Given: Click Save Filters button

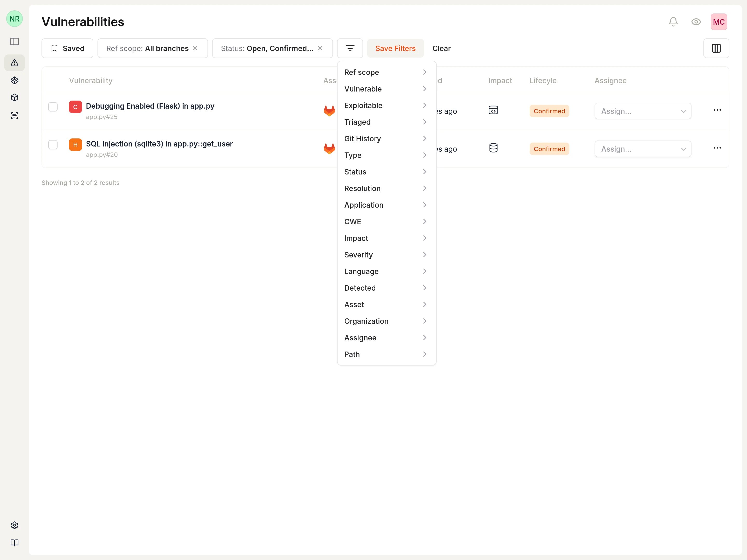Looking at the screenshot, I should (x=396, y=48).
